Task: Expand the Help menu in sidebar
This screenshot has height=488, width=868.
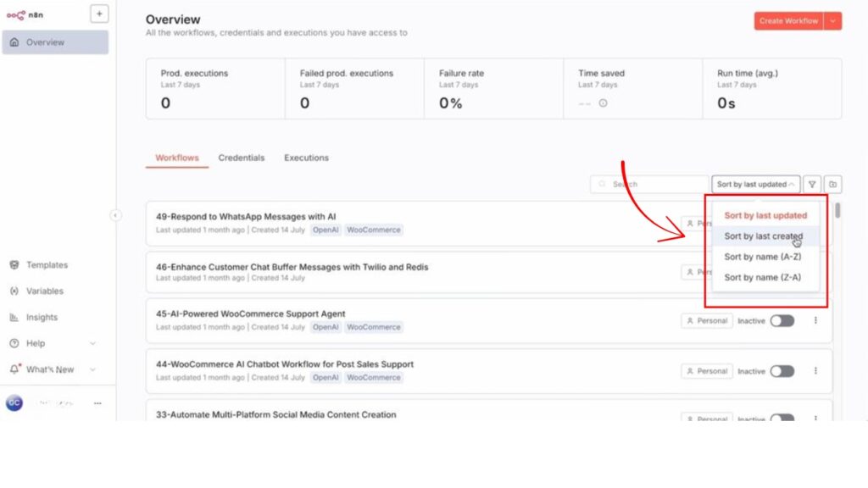Action: tap(92, 344)
